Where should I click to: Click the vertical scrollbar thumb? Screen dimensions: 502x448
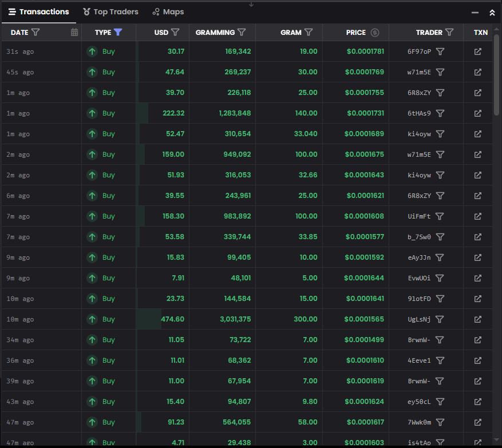point(496,74)
